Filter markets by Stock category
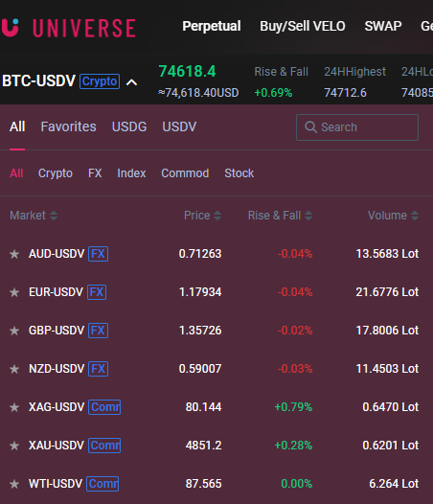Screen dimensions: 433x504 [x=239, y=173]
